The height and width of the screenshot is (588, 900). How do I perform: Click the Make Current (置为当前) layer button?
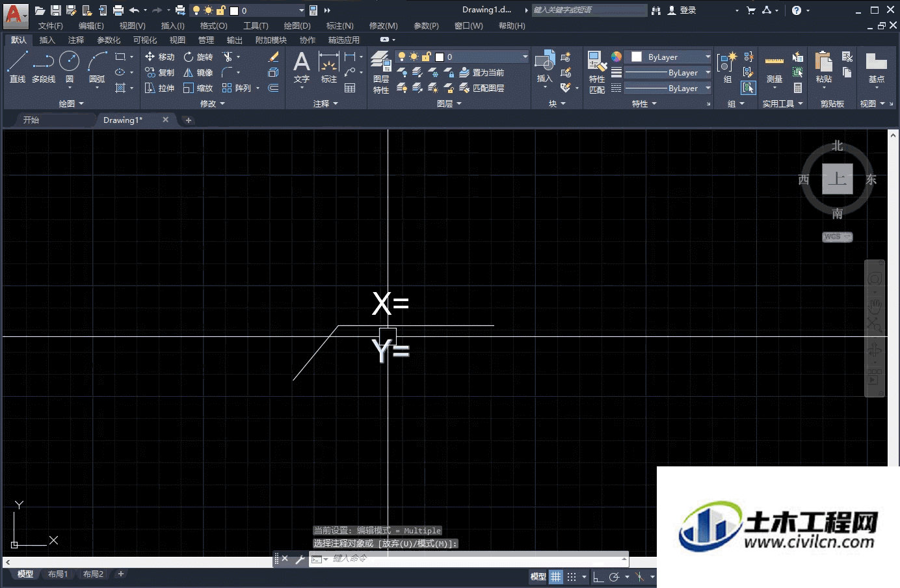(x=482, y=72)
